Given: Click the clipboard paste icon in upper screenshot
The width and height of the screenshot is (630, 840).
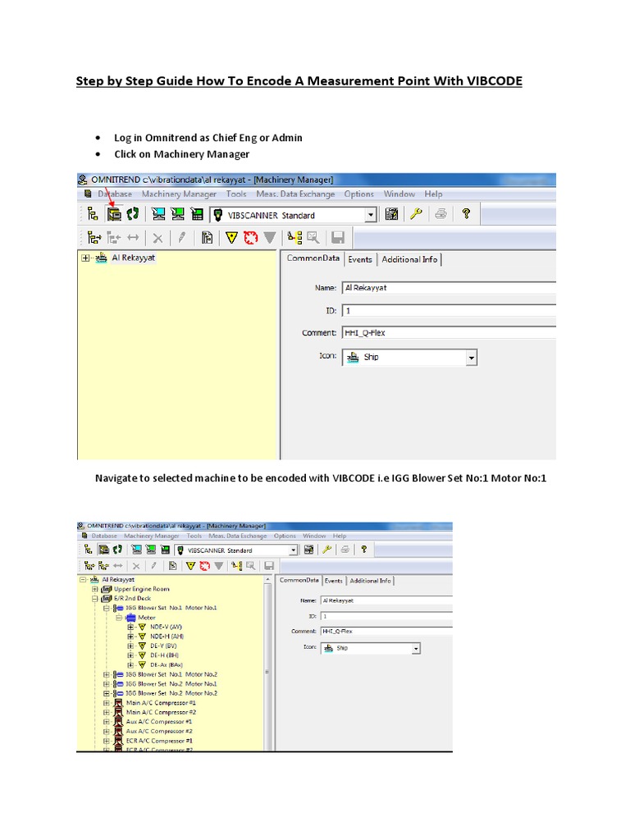Looking at the screenshot, I should [207, 237].
